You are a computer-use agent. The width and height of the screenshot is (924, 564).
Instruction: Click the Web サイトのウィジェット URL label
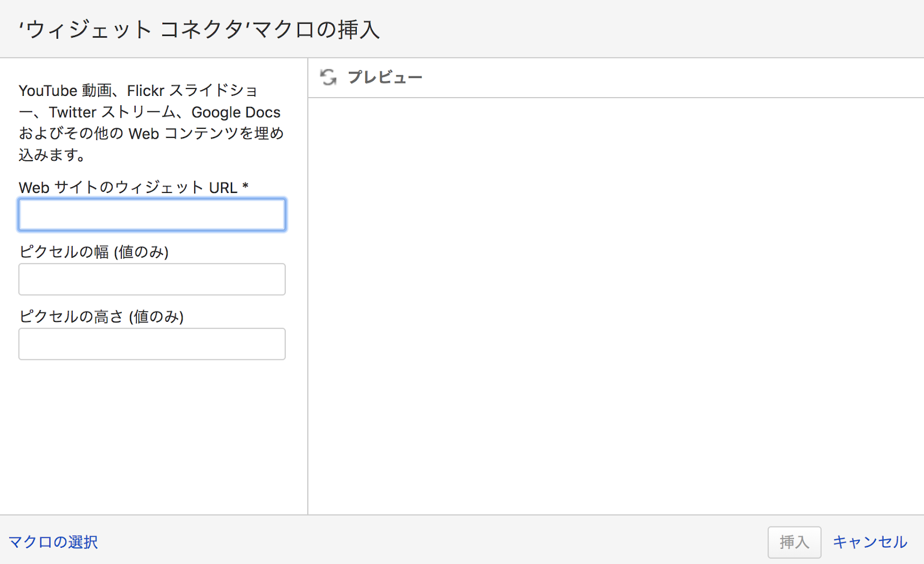point(128,188)
